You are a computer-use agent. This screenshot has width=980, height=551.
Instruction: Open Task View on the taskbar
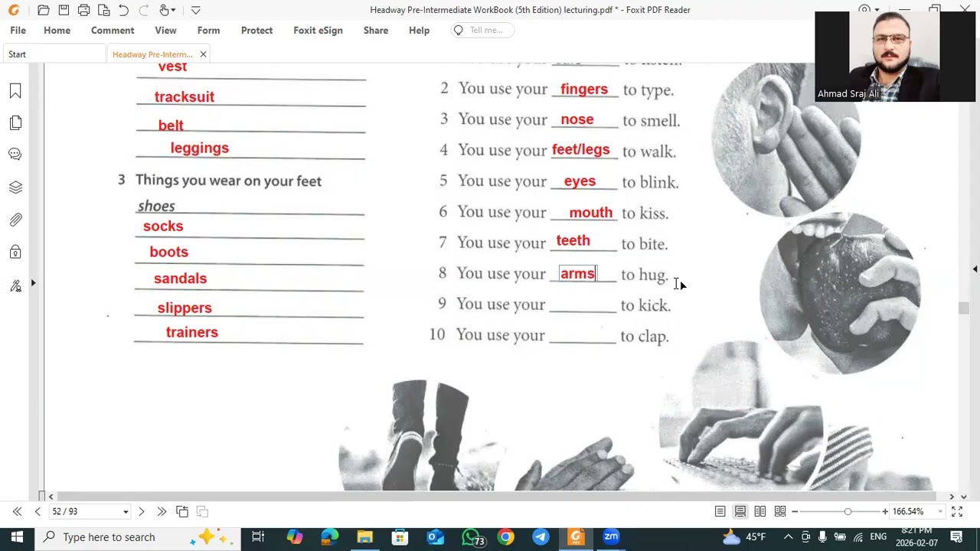point(258,537)
